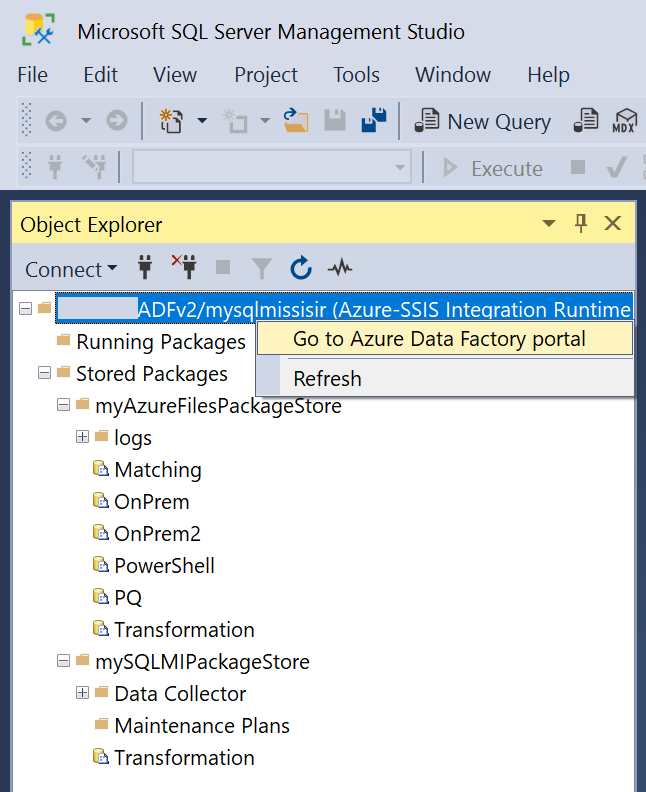Click the Open File folder icon
Screen dimensions: 646x792
pos(295,121)
